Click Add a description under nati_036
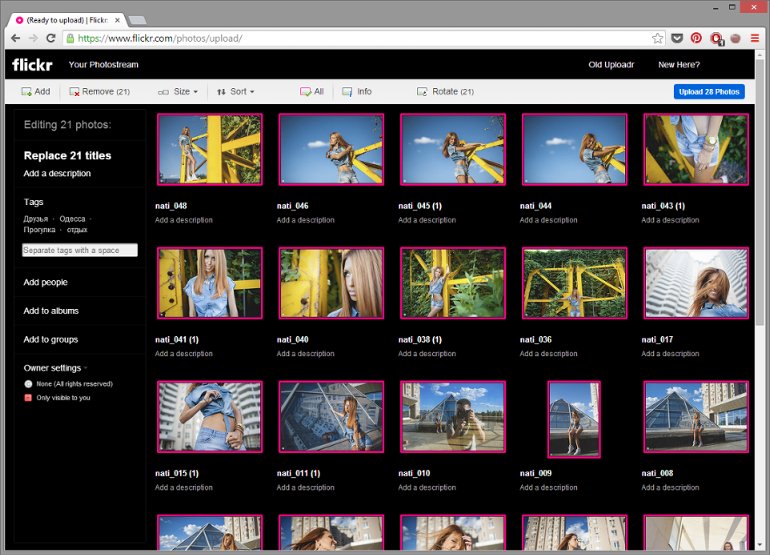This screenshot has width=770, height=555. tap(549, 354)
